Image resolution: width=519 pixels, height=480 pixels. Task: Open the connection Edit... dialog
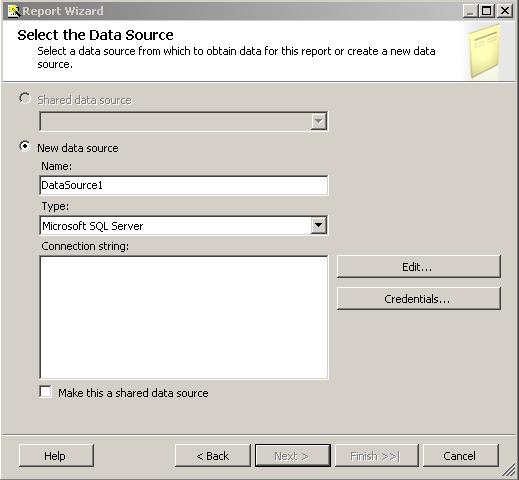pos(419,267)
